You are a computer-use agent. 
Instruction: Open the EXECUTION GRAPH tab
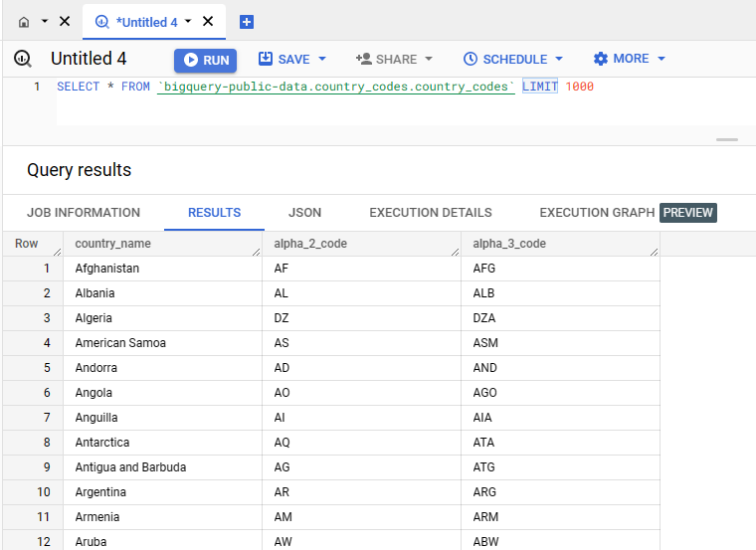tap(597, 213)
